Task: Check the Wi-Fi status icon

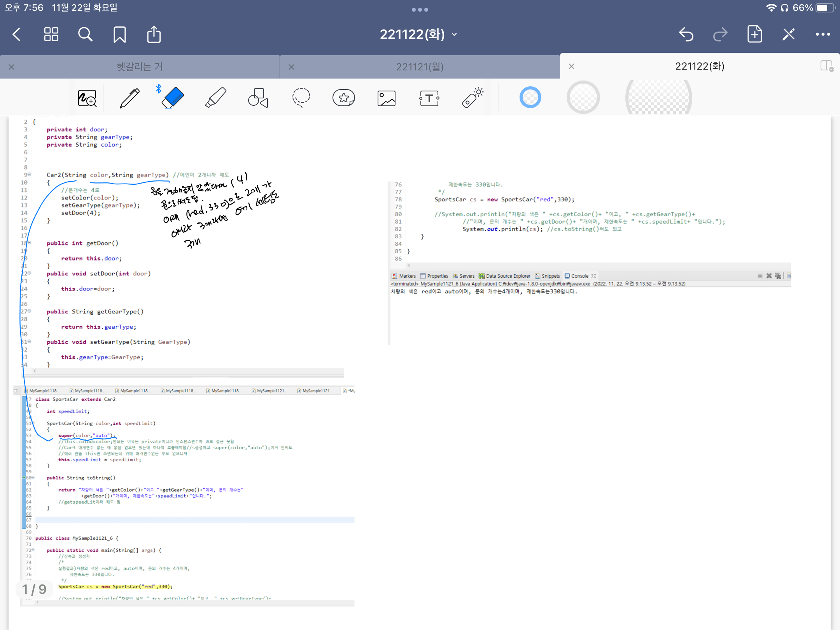Action: pyautogui.click(x=771, y=8)
